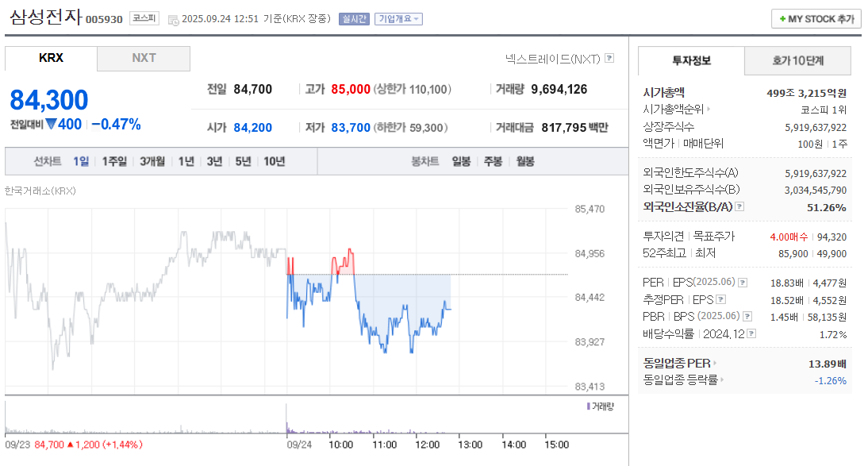
Task: Click the 실시간 realtime badge
Action: 354,19
